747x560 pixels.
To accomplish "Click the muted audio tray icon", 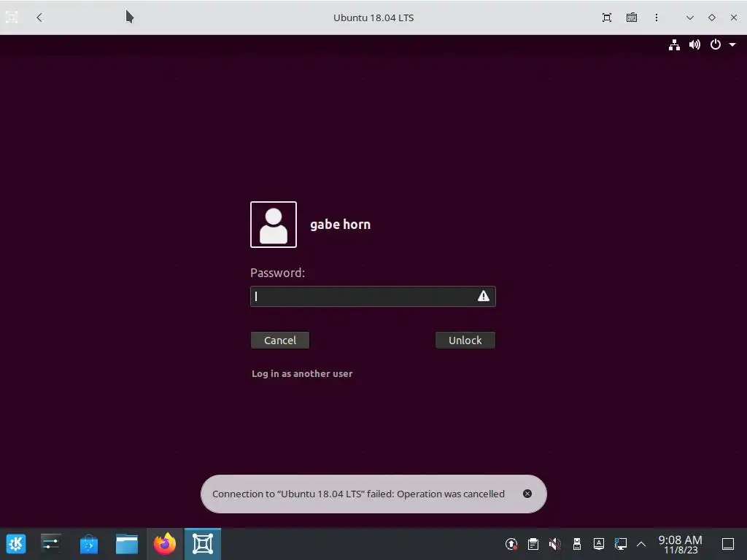I will click(554, 544).
